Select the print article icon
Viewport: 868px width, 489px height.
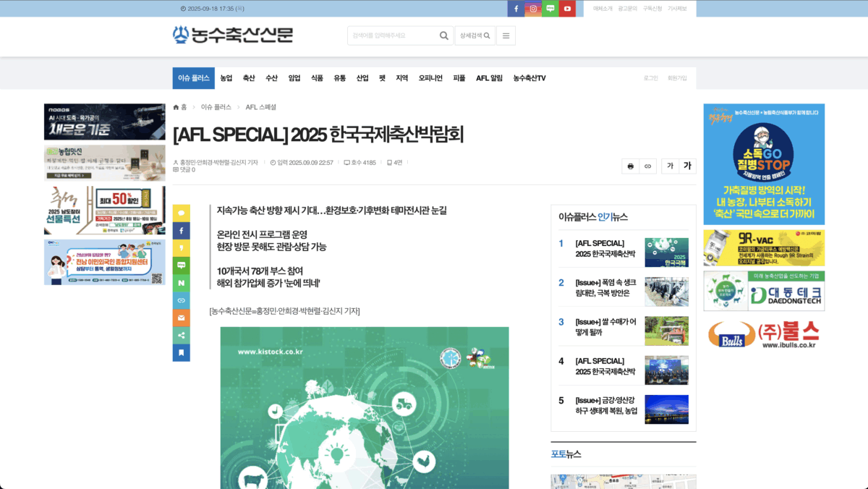630,166
